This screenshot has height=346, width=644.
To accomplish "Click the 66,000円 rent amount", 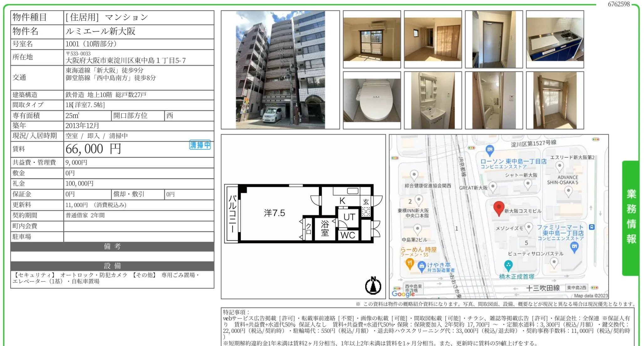I will [x=93, y=149].
